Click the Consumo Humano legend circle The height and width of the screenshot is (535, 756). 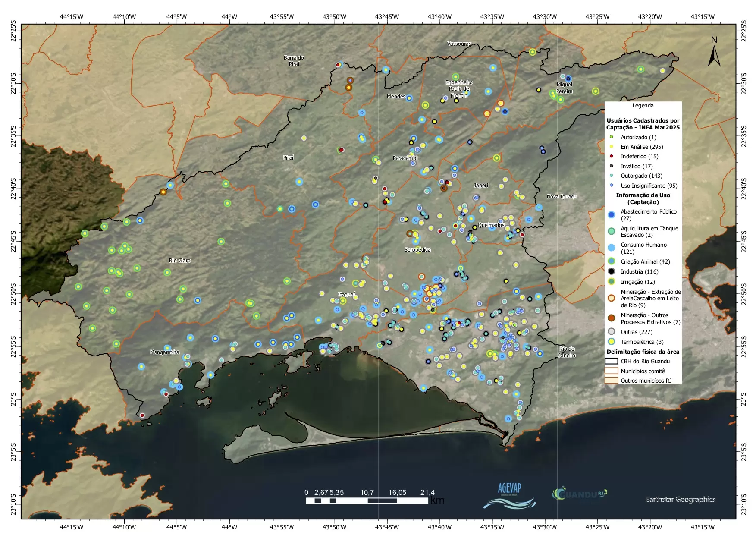[x=611, y=248]
